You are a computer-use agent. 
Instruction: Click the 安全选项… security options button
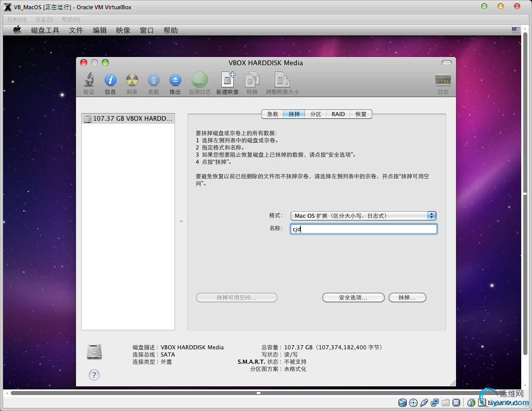click(x=353, y=297)
